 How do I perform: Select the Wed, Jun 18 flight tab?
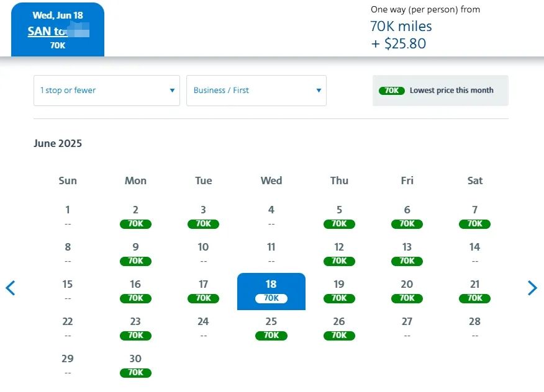pos(58,29)
